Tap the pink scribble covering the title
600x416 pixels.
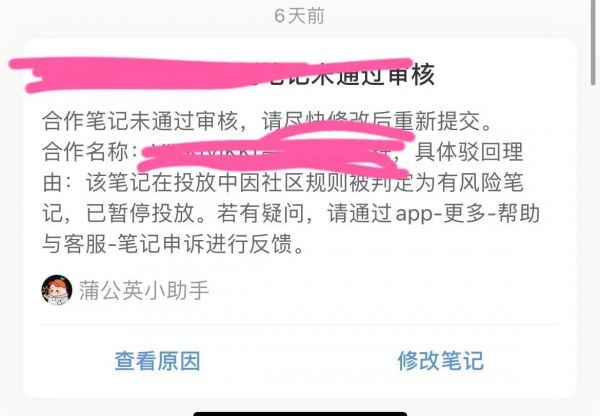(x=210, y=75)
